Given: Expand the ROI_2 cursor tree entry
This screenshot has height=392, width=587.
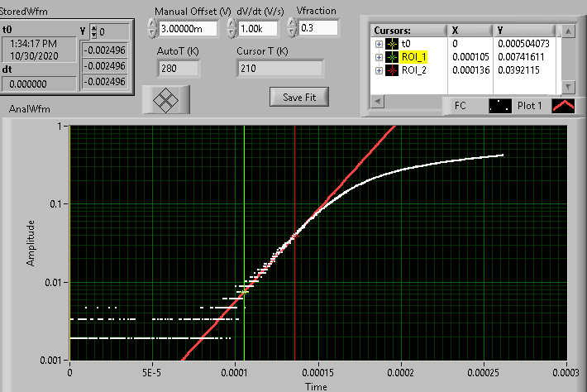Looking at the screenshot, I should pyautogui.click(x=379, y=70).
